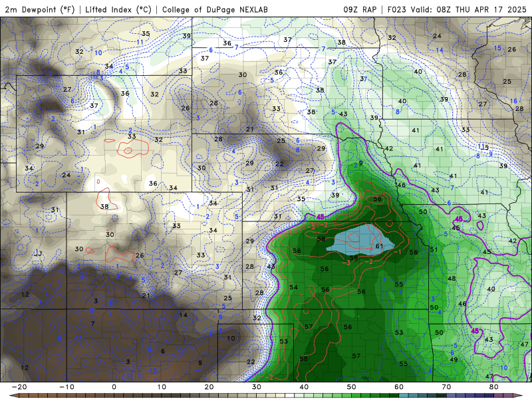Viewport: 532px width, 399px height.
Task: Click the '-20' color scale label
Action: (x=19, y=387)
